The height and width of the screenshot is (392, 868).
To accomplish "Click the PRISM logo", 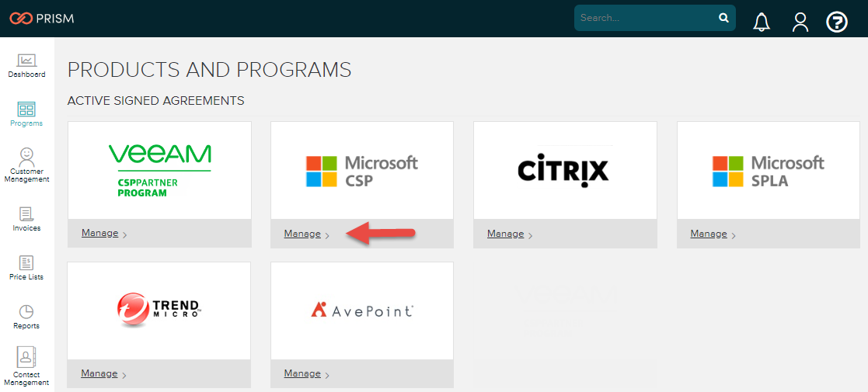I will pyautogui.click(x=42, y=19).
